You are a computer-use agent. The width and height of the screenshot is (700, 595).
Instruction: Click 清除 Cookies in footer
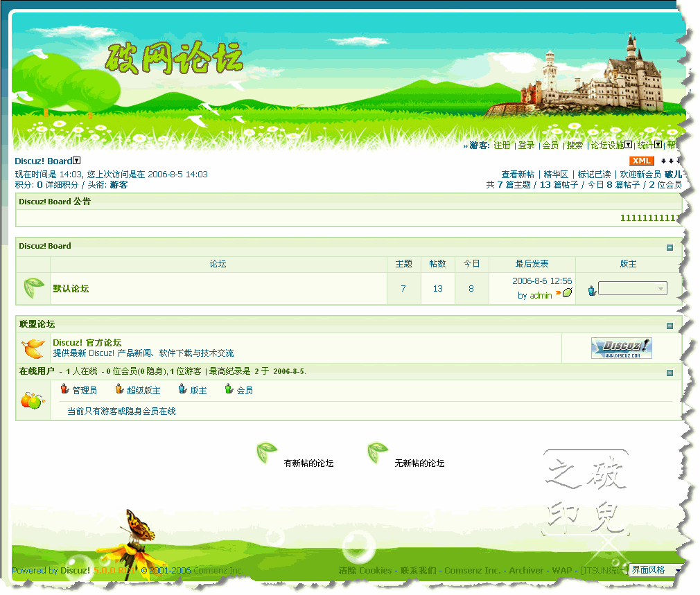(365, 571)
